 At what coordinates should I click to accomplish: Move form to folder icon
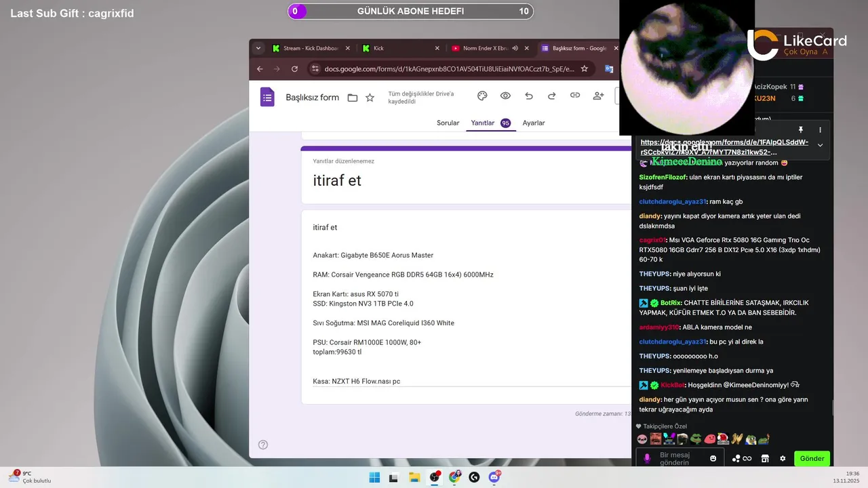point(353,98)
